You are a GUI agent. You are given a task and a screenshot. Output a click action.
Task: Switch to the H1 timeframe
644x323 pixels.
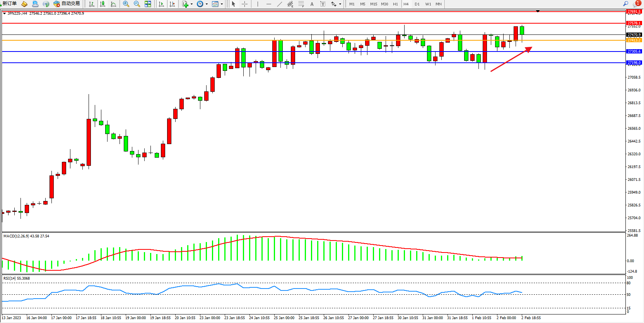coord(395,4)
